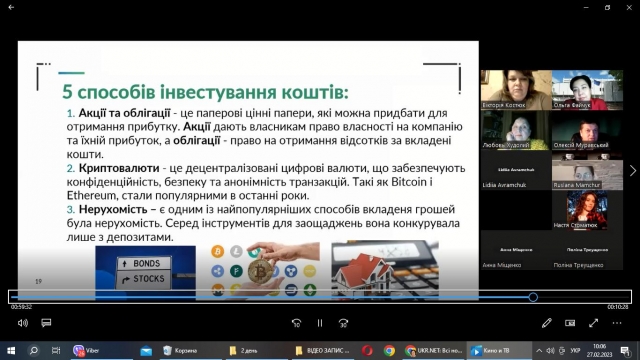Click the unplayed end of the seek bar

584,297
